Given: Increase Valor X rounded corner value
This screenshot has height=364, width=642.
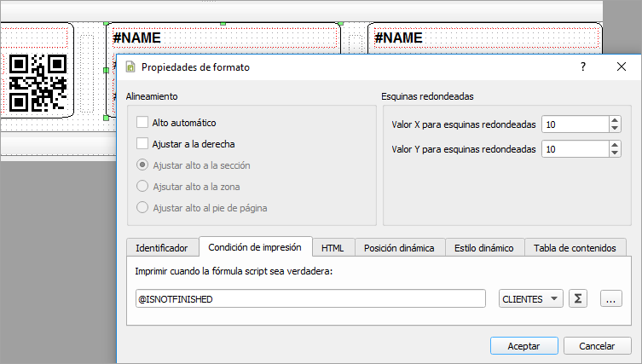Looking at the screenshot, I should click(615, 120).
